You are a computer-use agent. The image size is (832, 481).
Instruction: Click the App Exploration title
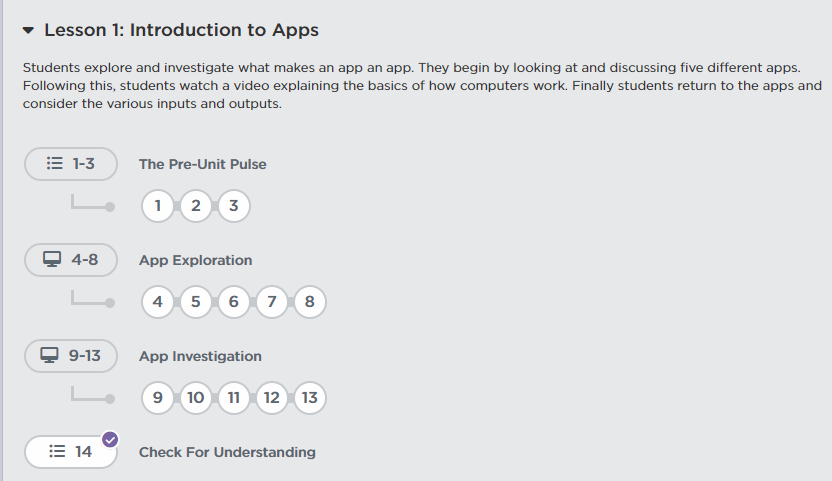(195, 260)
